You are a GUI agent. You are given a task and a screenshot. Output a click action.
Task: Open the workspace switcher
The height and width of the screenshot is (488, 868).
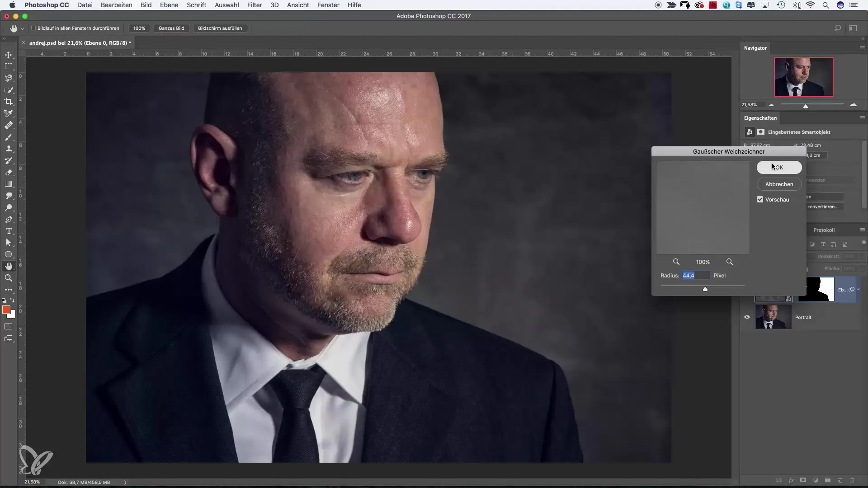pyautogui.click(x=853, y=28)
